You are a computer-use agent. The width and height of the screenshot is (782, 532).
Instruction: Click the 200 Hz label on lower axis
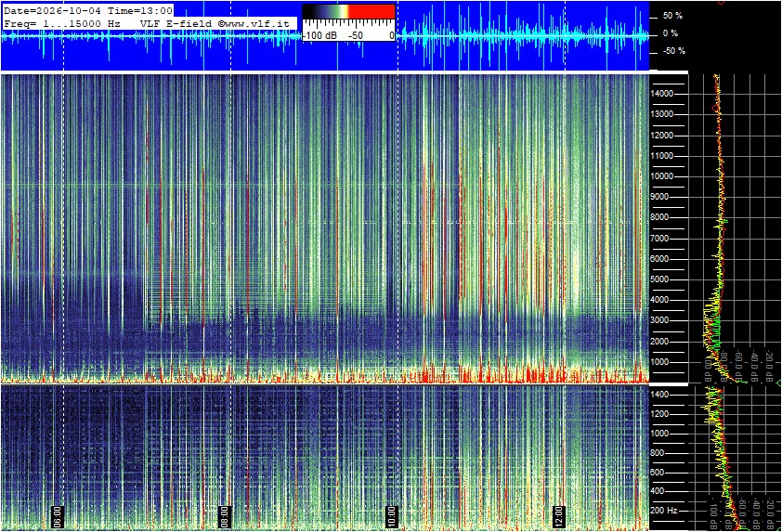tap(664, 510)
